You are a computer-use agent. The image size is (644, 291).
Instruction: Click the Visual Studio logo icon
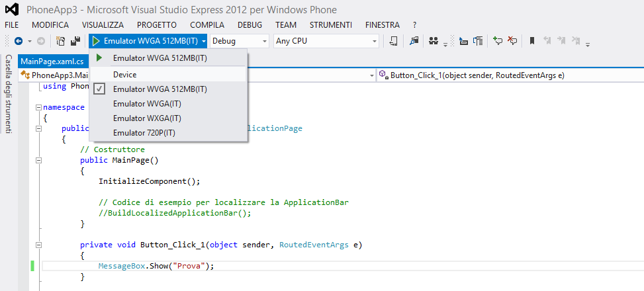pos(11,9)
